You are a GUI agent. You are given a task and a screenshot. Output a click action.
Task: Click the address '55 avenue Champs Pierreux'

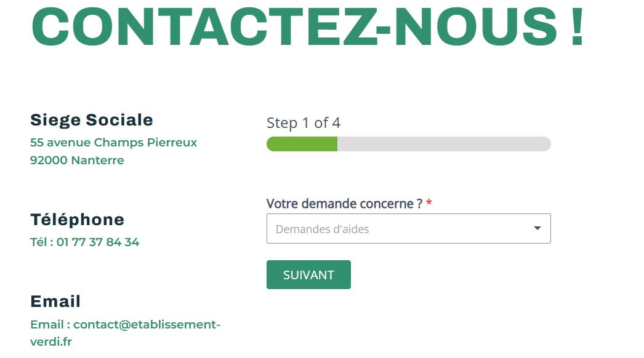tap(113, 142)
